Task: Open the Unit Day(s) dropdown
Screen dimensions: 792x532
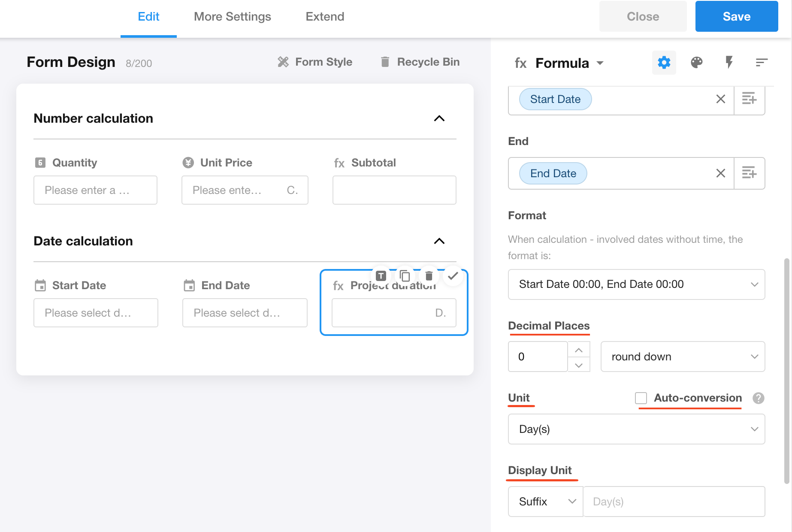Action: (x=636, y=429)
